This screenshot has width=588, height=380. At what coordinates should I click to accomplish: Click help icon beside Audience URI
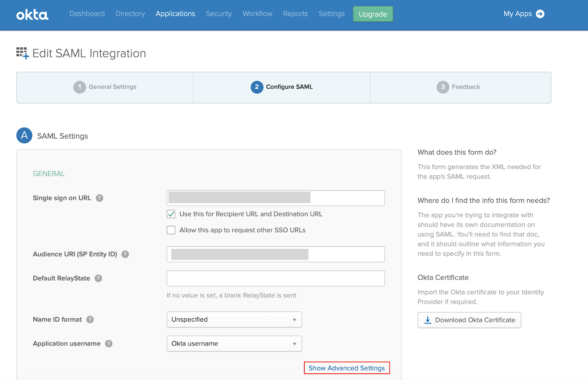click(125, 254)
